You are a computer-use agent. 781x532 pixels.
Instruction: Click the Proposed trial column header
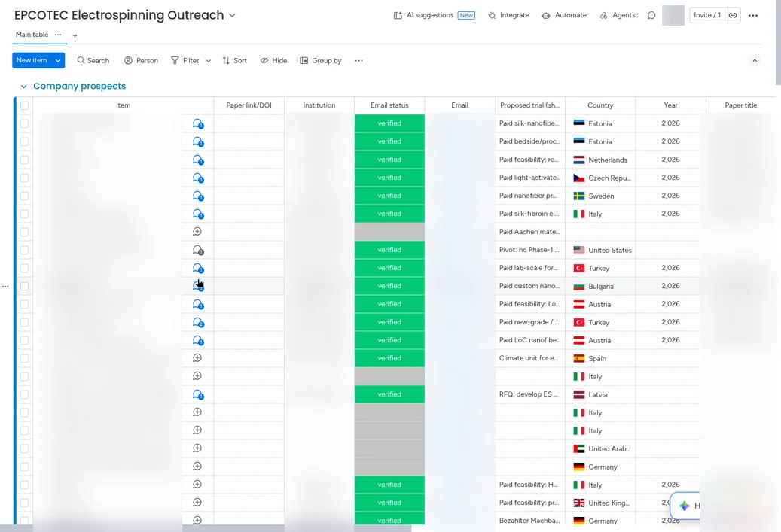pos(530,105)
